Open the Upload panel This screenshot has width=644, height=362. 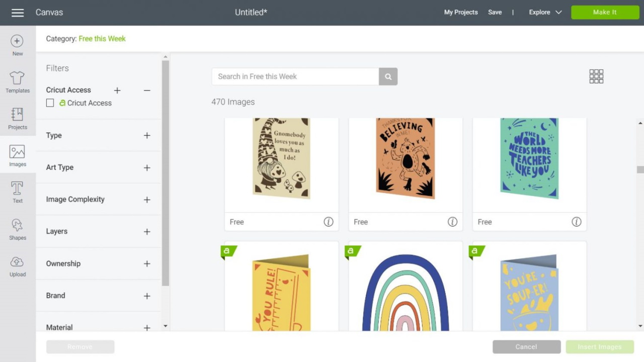click(x=17, y=265)
